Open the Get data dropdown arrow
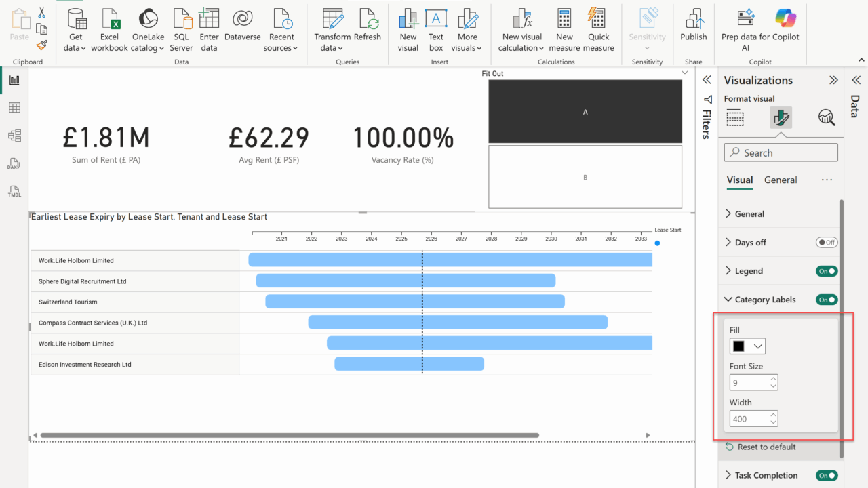Screen dimensions: 868x488 (84, 49)
